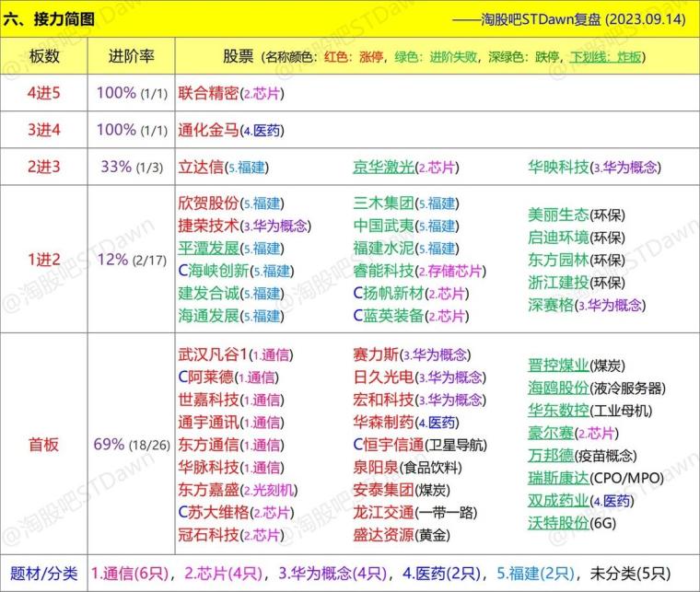Screen dimensions: 700x592
Task: Select the stock 东方通信
Action: (208, 445)
